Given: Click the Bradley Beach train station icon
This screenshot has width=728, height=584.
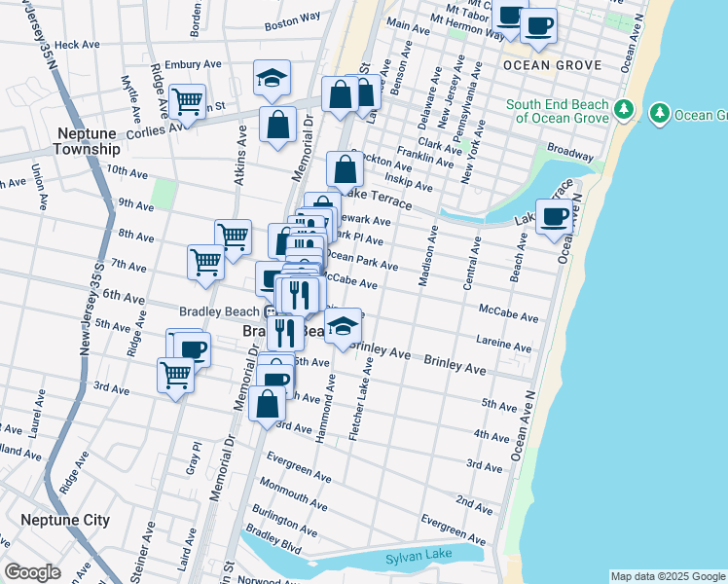Looking at the screenshot, I should [x=270, y=311].
